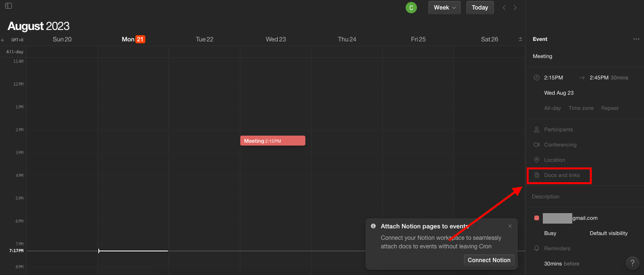Click the Event panel heading
Screen dimensions: 644x275
tap(540, 39)
